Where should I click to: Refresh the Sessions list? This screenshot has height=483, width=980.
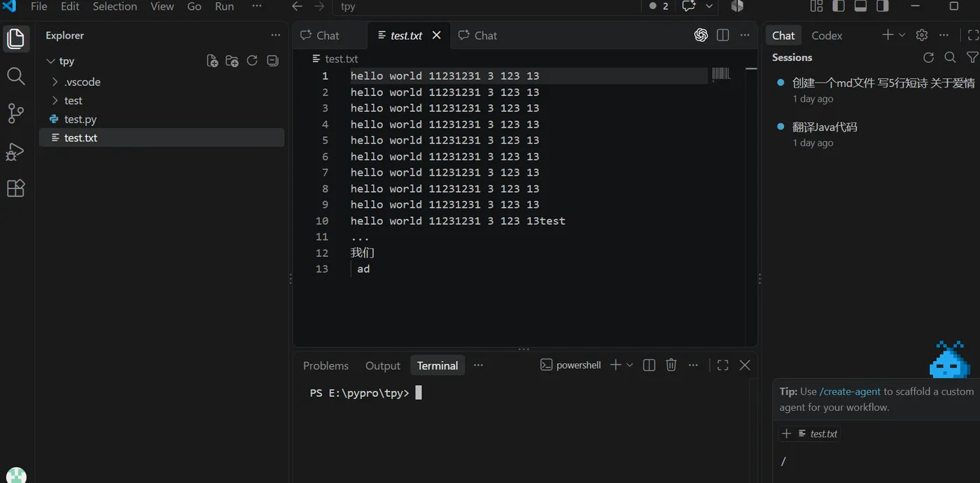pyautogui.click(x=929, y=57)
